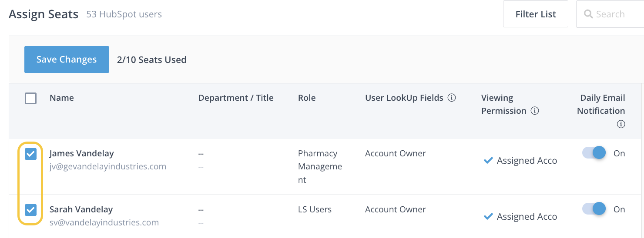Image resolution: width=644 pixels, height=238 pixels.
Task: Uncheck the Sarah Vandelay seat checkbox
Action: (30, 210)
